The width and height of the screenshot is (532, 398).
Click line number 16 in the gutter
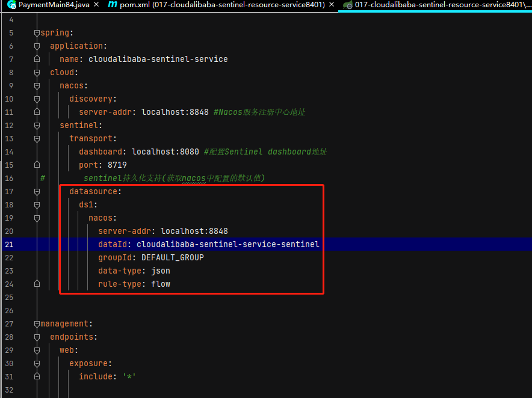9,179
